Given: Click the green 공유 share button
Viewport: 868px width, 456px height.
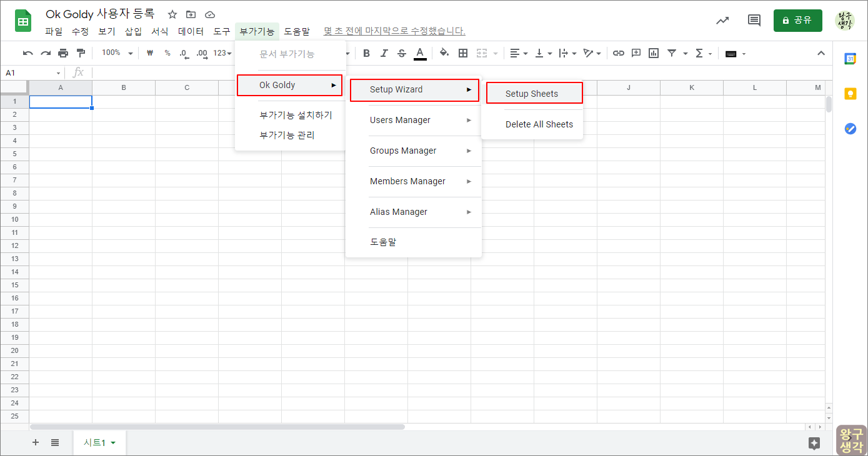Looking at the screenshot, I should (798, 20).
